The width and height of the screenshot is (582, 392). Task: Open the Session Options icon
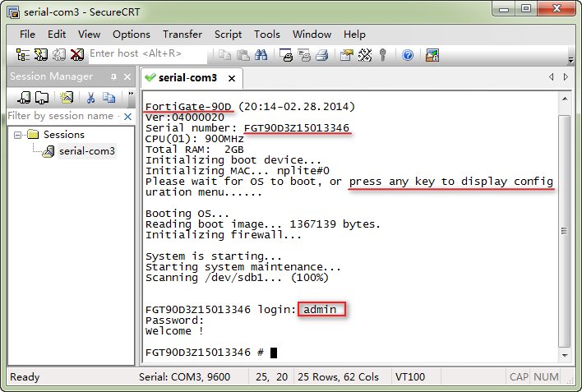[346, 55]
